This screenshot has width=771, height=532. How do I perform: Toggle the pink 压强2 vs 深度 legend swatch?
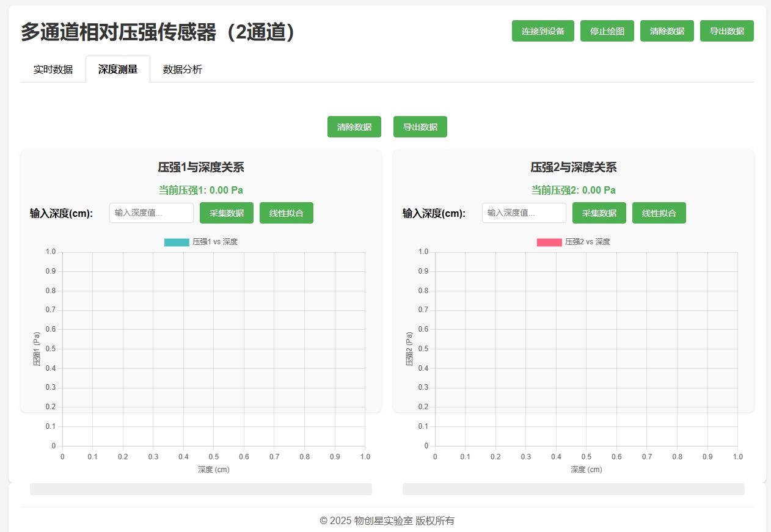click(x=549, y=242)
